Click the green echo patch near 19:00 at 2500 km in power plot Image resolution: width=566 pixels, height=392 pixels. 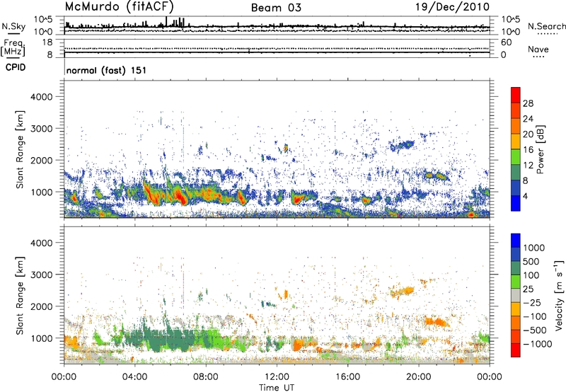[403, 146]
